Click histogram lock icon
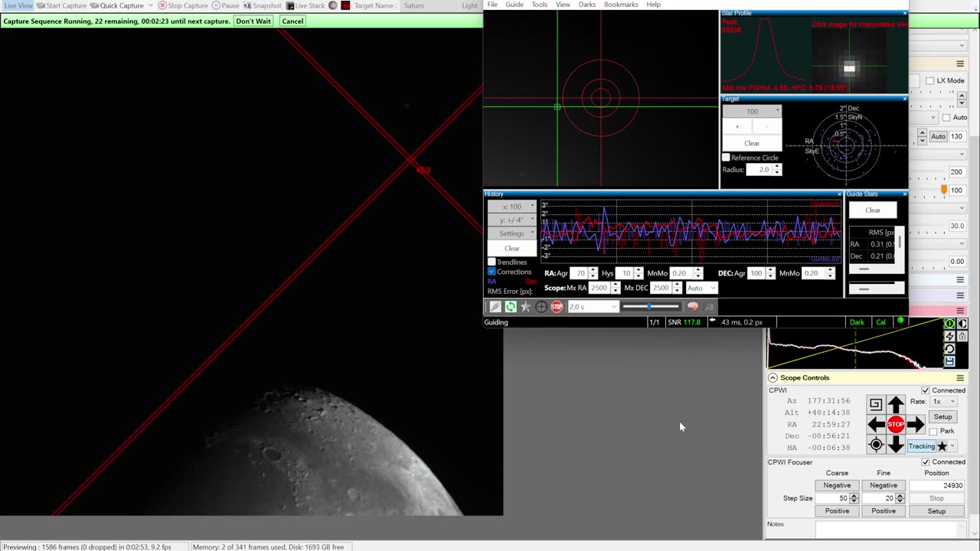The image size is (980, 551). 962,336
